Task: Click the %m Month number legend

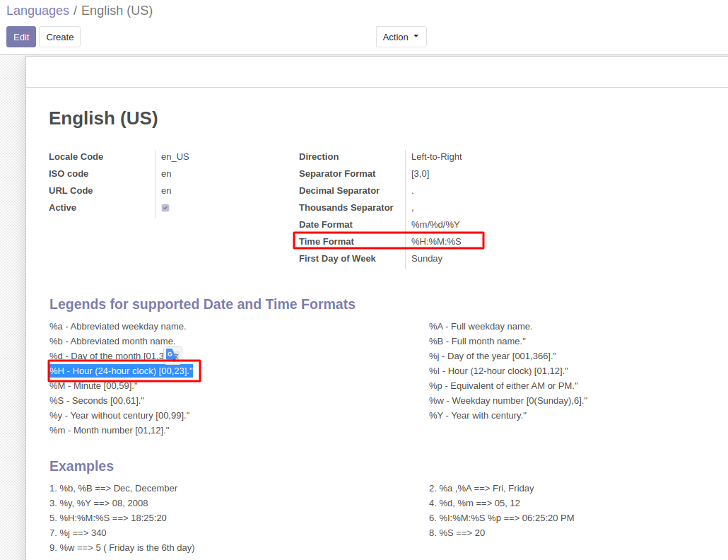Action: pyautogui.click(x=110, y=431)
